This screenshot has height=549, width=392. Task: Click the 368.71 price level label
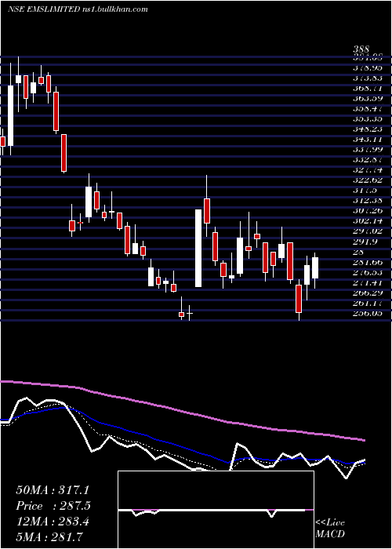pos(367,88)
